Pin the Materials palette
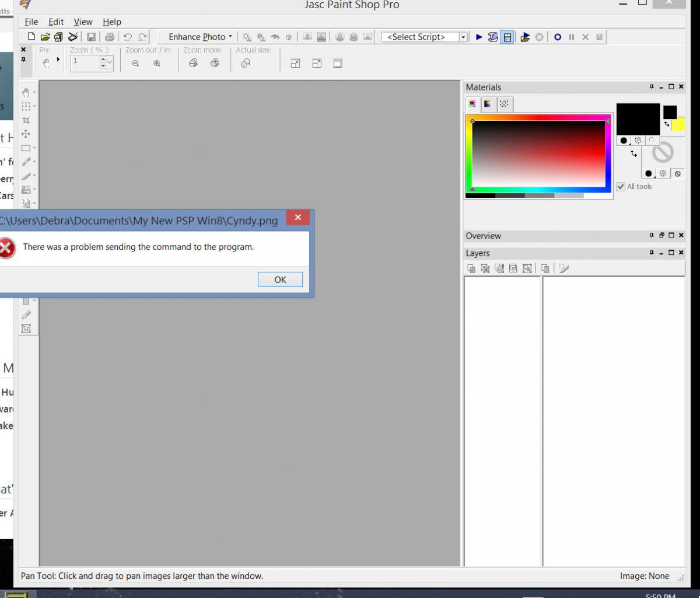 pos(652,87)
